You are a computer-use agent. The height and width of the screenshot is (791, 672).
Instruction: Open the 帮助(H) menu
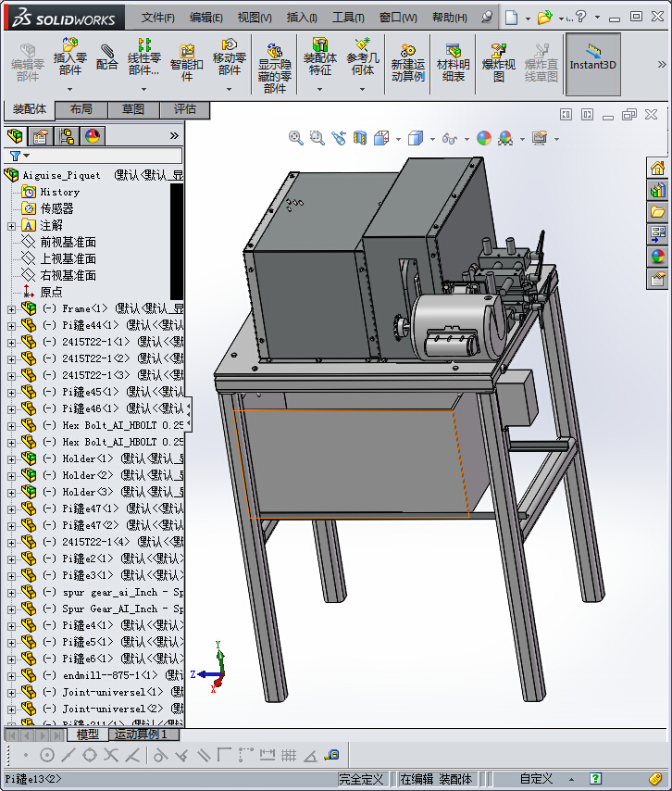[x=450, y=18]
